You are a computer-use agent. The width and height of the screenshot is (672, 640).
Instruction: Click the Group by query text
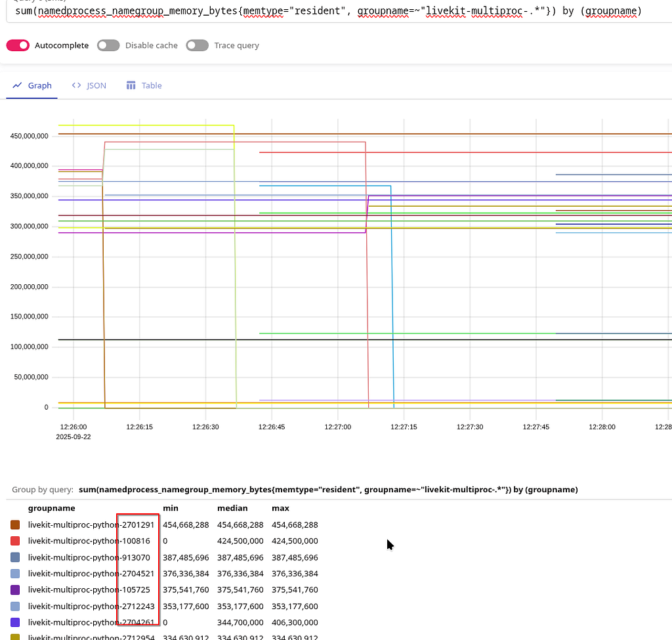[x=43, y=490]
